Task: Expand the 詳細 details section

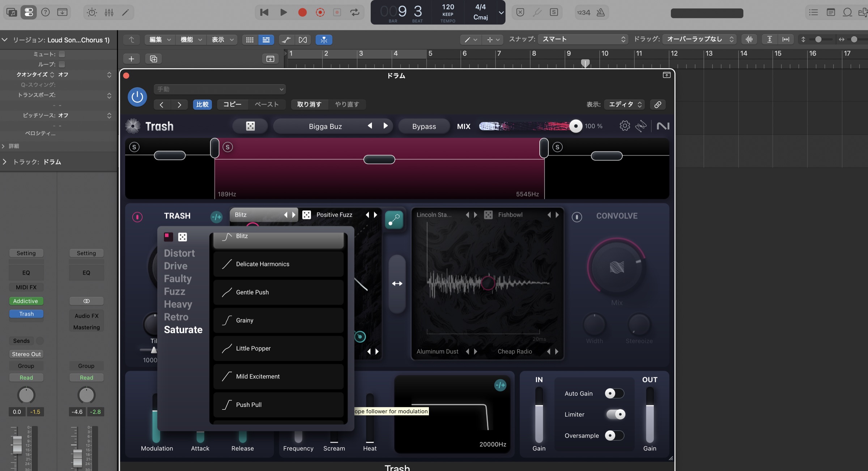Action: [x=3, y=146]
